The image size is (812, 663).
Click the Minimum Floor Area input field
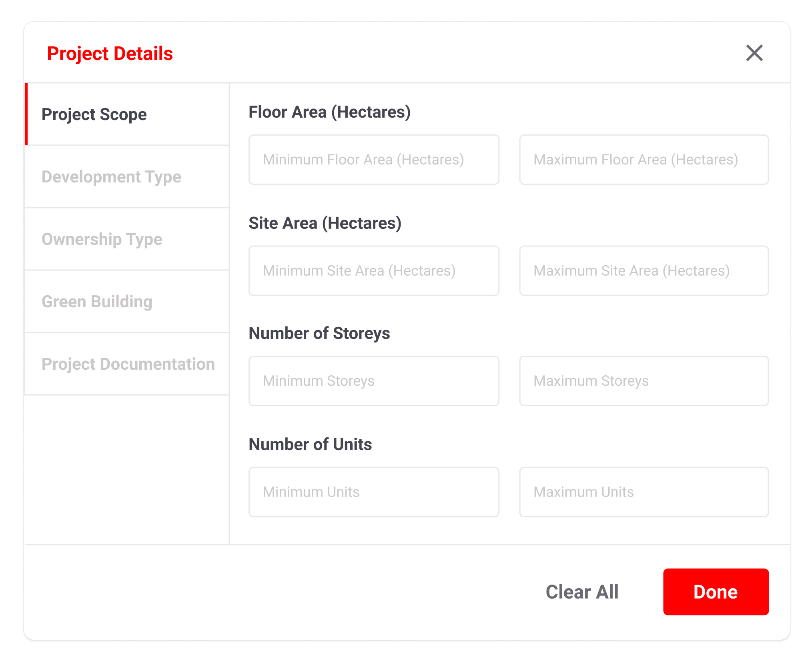374,160
